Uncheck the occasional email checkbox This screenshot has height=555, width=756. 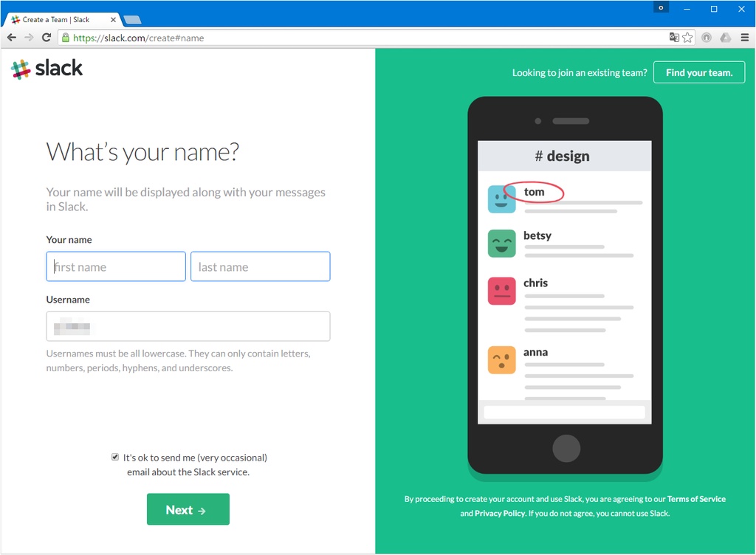[x=115, y=457]
